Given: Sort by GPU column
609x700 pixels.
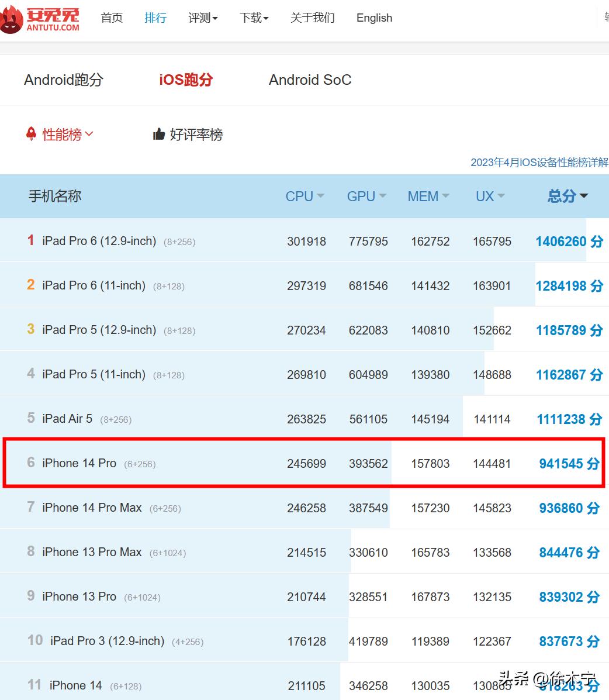Looking at the screenshot, I should (366, 196).
